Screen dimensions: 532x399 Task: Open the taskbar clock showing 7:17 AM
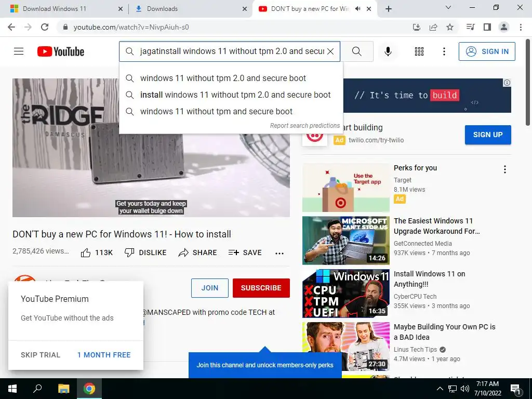pyautogui.click(x=487, y=389)
